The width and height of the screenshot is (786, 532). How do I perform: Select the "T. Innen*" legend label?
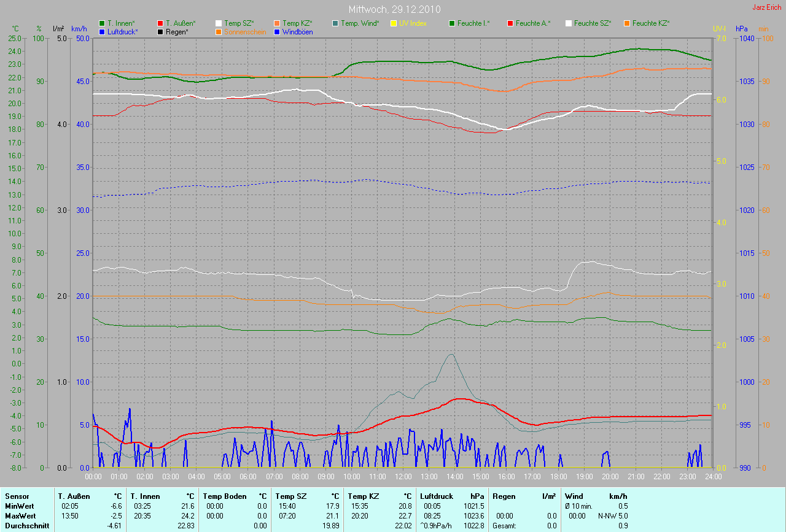(x=121, y=23)
